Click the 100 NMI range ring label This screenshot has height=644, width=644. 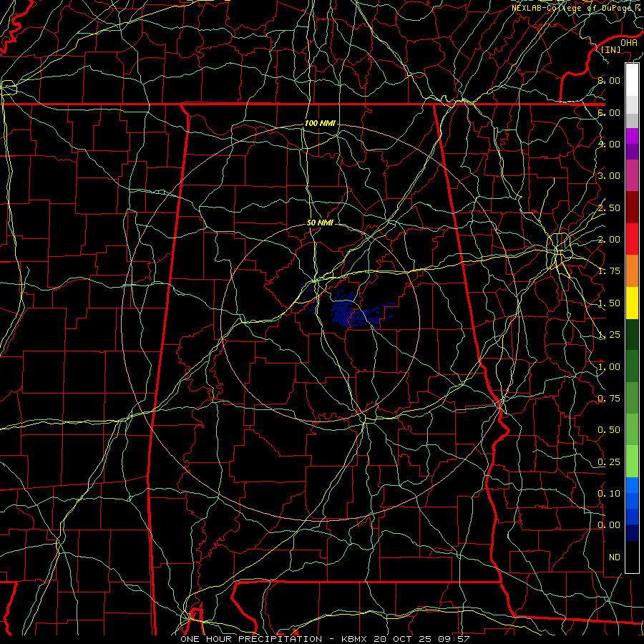click(320, 123)
